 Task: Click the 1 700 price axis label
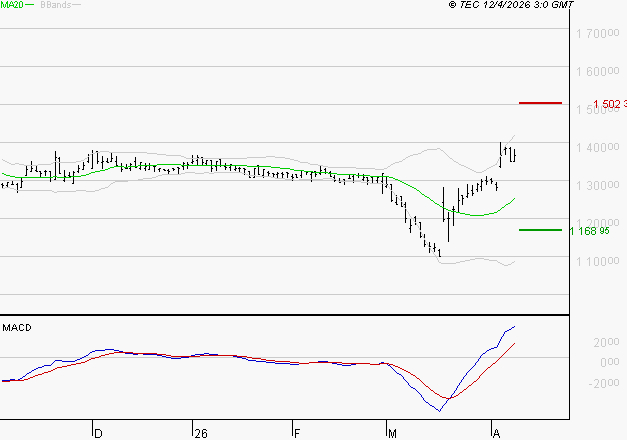[x=597, y=34]
